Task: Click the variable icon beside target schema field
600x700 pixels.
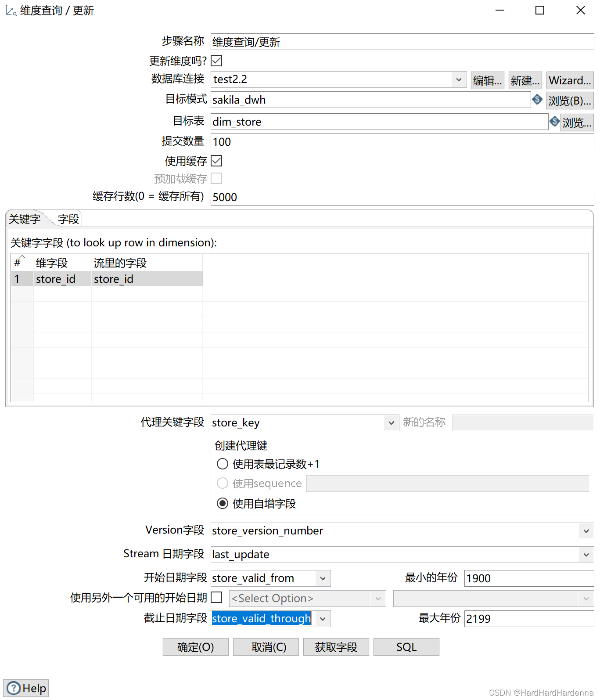Action: click(537, 99)
